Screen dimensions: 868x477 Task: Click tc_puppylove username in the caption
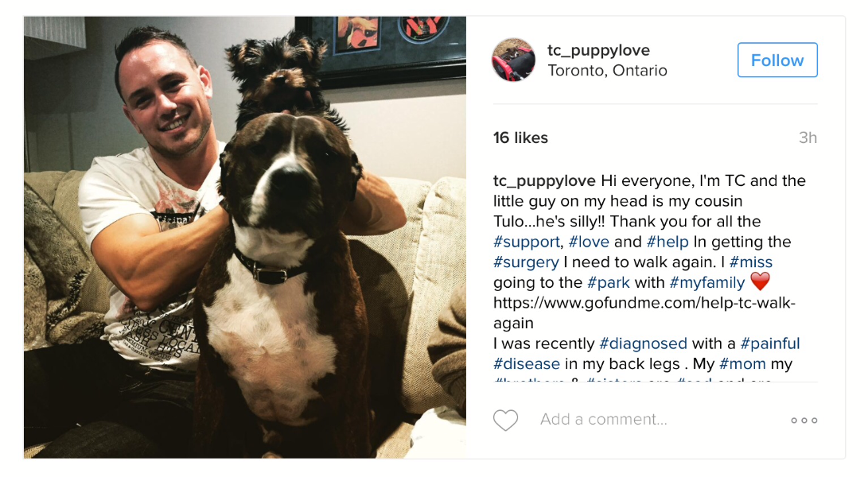(x=544, y=181)
